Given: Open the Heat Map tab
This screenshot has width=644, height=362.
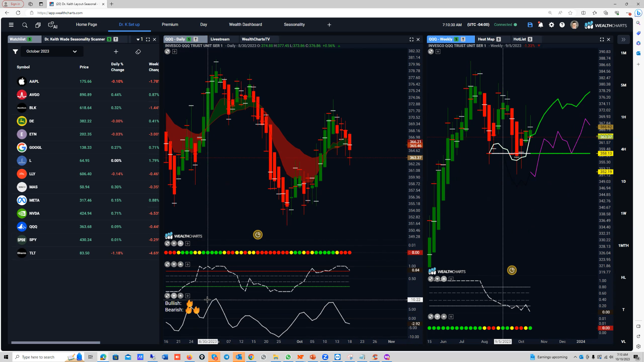Looking at the screenshot, I should click(x=486, y=40).
